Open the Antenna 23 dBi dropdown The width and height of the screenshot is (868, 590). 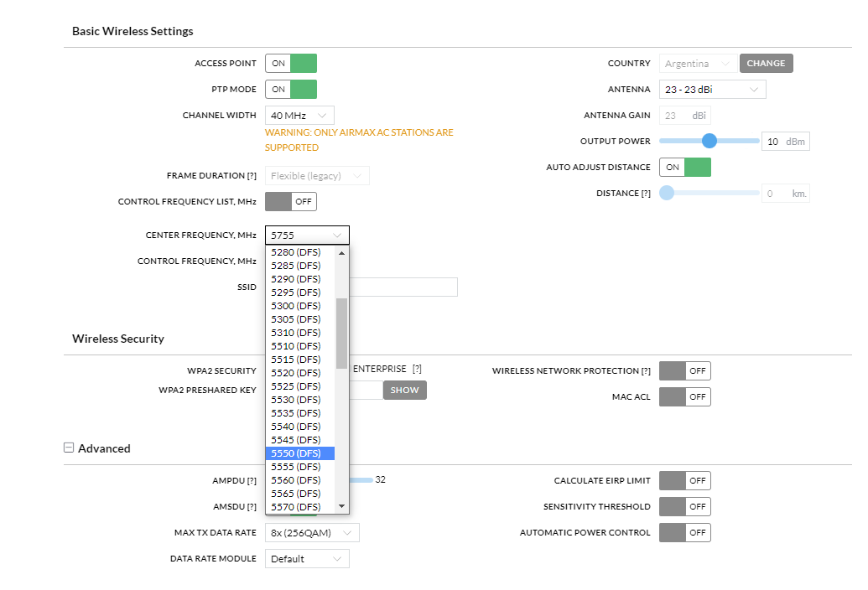pyautogui.click(x=712, y=90)
